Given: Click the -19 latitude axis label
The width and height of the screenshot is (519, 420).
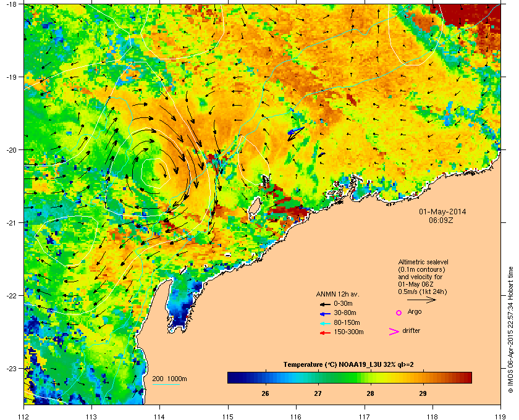Looking at the screenshot, I should pos(11,77).
